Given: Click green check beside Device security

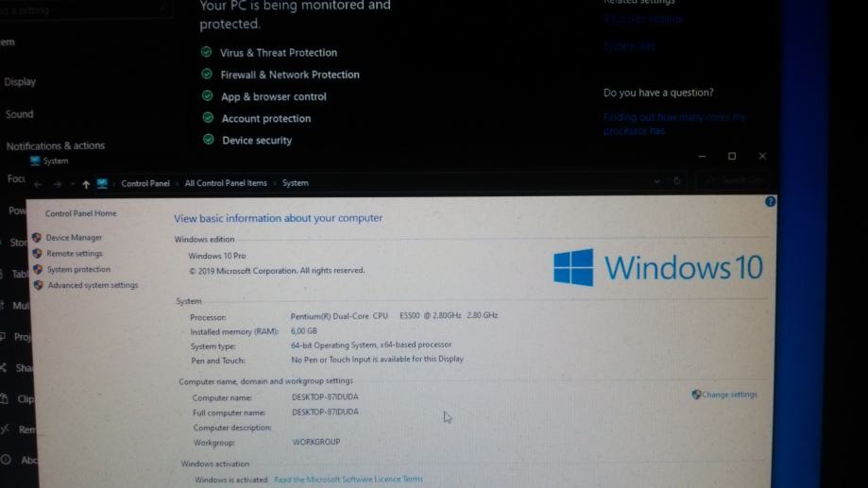Looking at the screenshot, I should click(x=209, y=139).
